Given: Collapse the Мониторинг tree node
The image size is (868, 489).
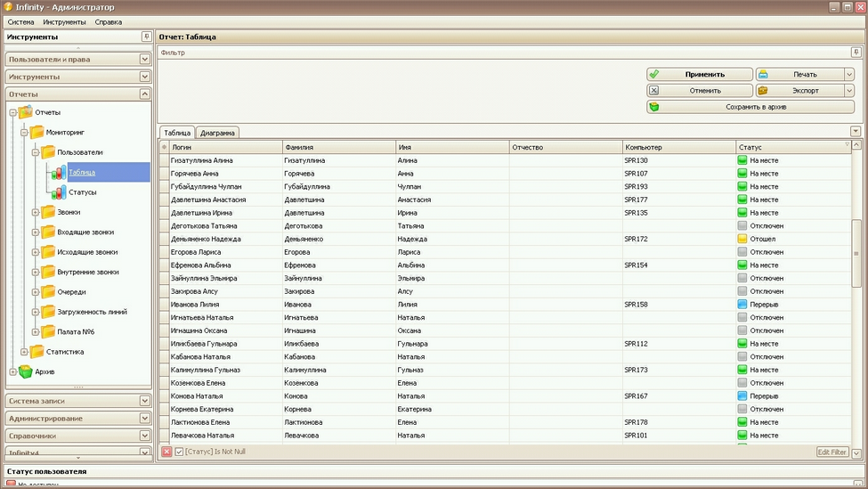Looking at the screenshot, I should click(x=24, y=133).
